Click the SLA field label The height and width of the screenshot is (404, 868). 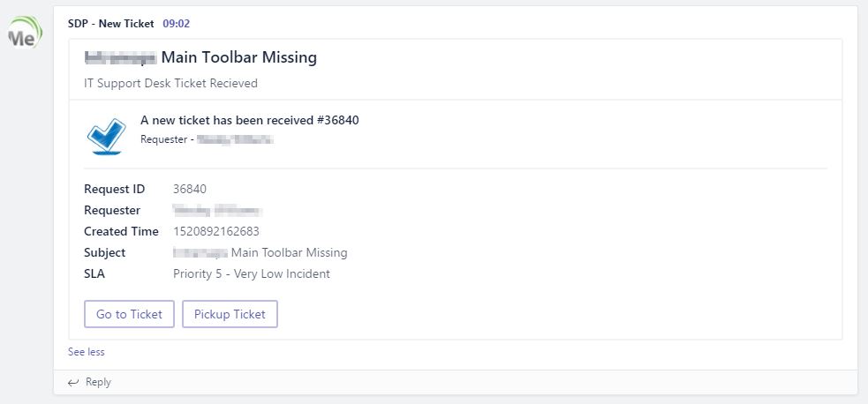[94, 273]
